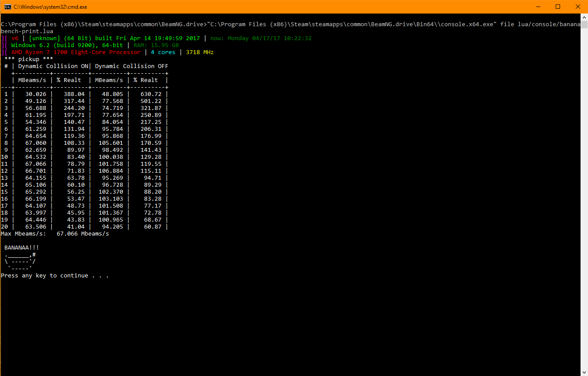Click the value 94.71 in row 13
The width and height of the screenshot is (588, 376).
[x=153, y=178]
